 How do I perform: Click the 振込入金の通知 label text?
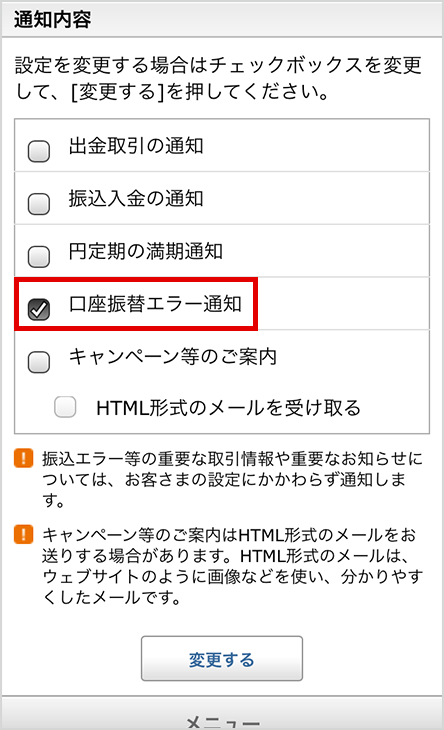pyautogui.click(x=136, y=198)
